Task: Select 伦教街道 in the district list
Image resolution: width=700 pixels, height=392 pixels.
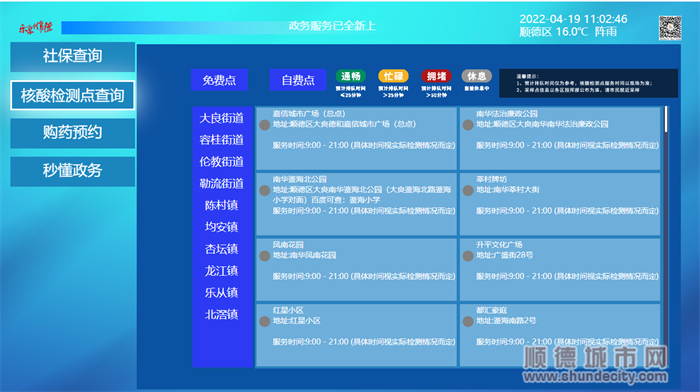Action: (221, 162)
